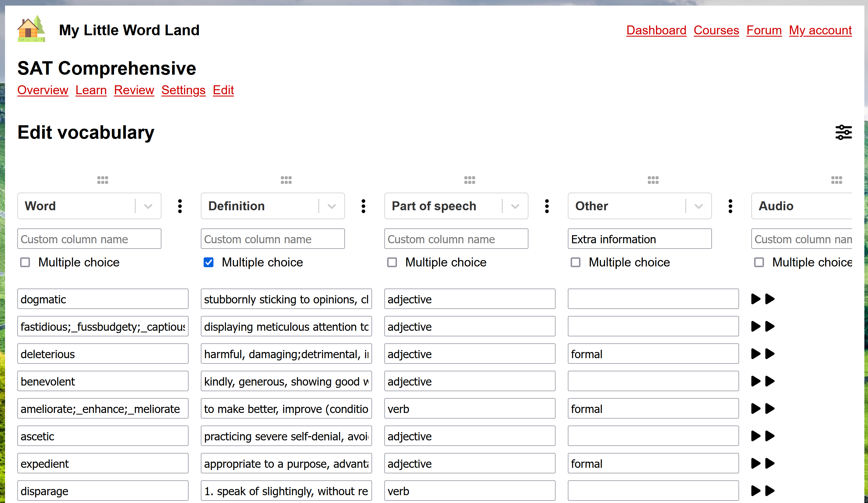Viewport: 868px width, 503px height.
Task: Grab the drag handle above Audio column
Action: tap(837, 180)
